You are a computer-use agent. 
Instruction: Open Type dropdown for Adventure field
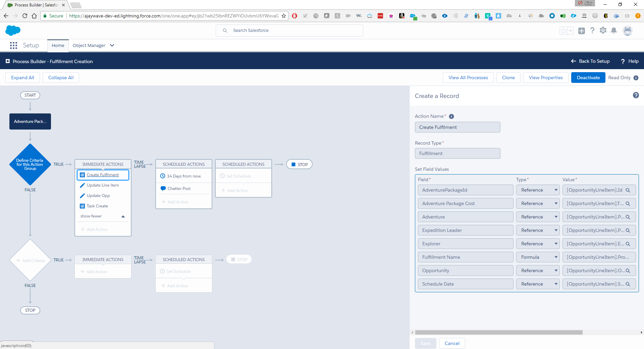point(538,217)
